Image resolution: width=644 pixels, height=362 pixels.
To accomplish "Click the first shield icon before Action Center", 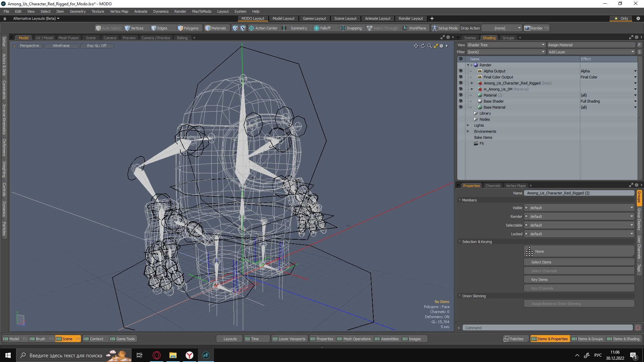I will 235,28.
